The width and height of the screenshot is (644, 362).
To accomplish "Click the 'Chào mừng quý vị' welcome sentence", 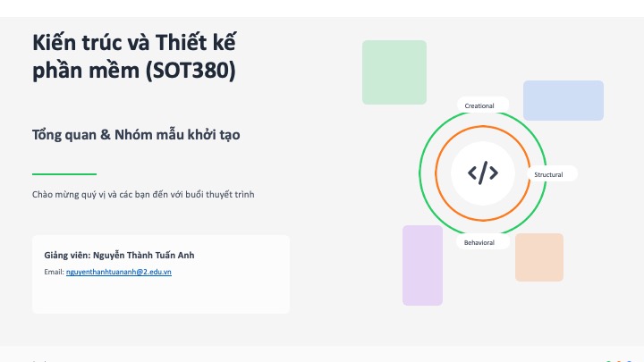I will pos(143,194).
